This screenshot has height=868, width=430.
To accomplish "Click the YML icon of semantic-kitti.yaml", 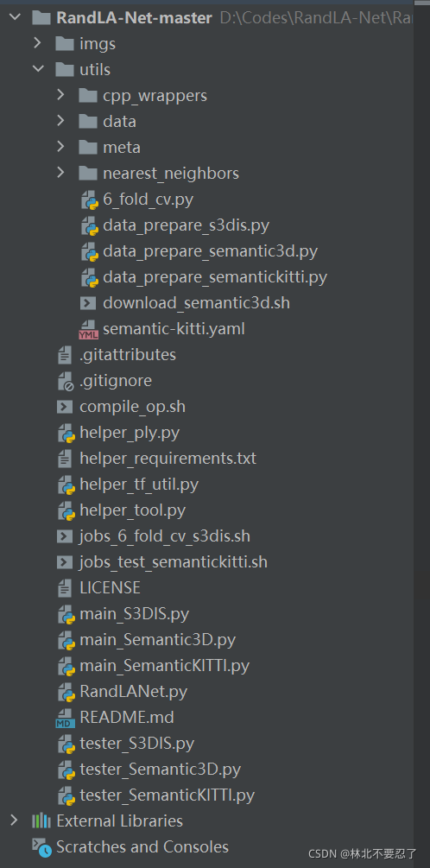I will (88, 329).
